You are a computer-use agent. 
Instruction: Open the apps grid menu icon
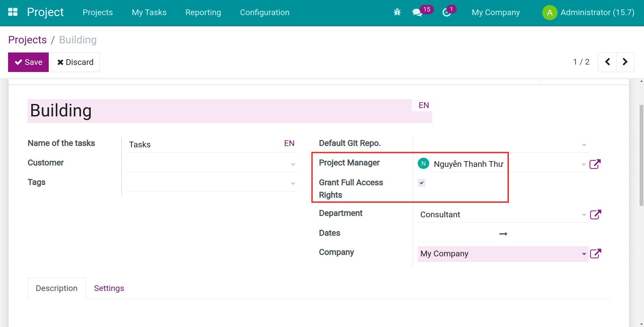click(x=13, y=12)
